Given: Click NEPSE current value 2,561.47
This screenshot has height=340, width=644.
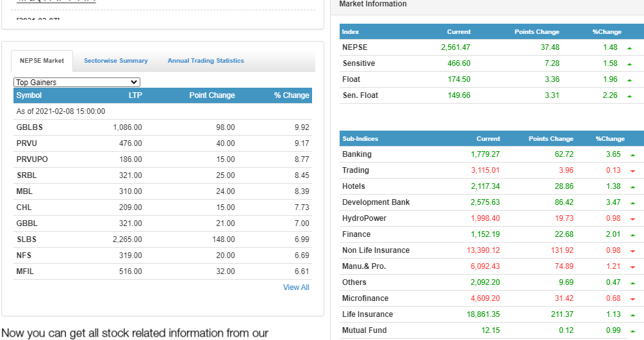Looking at the screenshot, I should (x=456, y=47).
